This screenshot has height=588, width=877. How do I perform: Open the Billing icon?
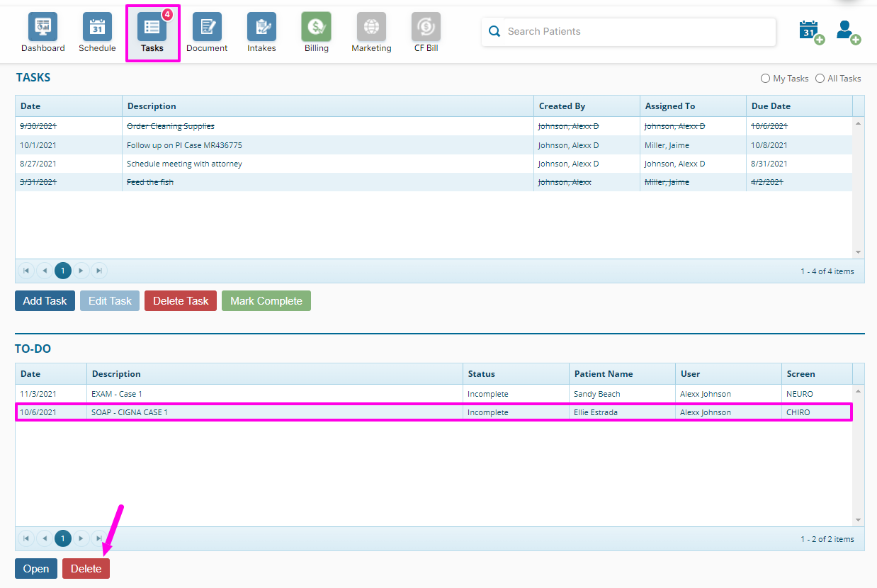(x=316, y=27)
